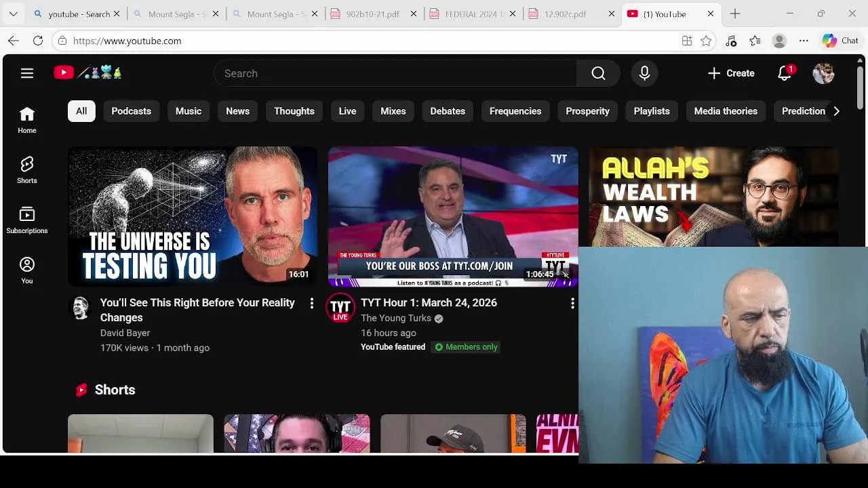Go back with the browser back arrow
Image resolution: width=868 pixels, height=488 pixels.
click(14, 41)
